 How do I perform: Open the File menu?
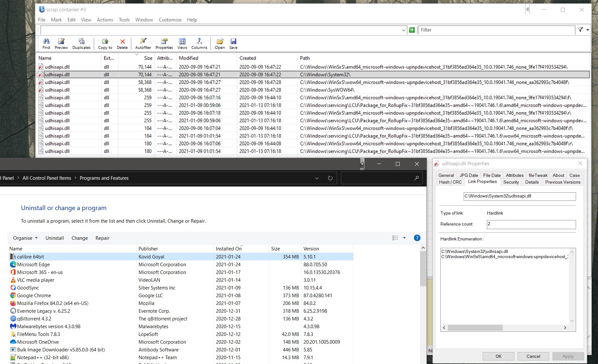tap(42, 20)
